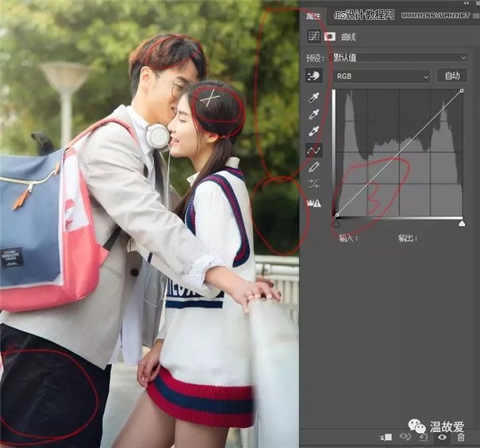Click the histogram clipping warning icon

[313, 203]
